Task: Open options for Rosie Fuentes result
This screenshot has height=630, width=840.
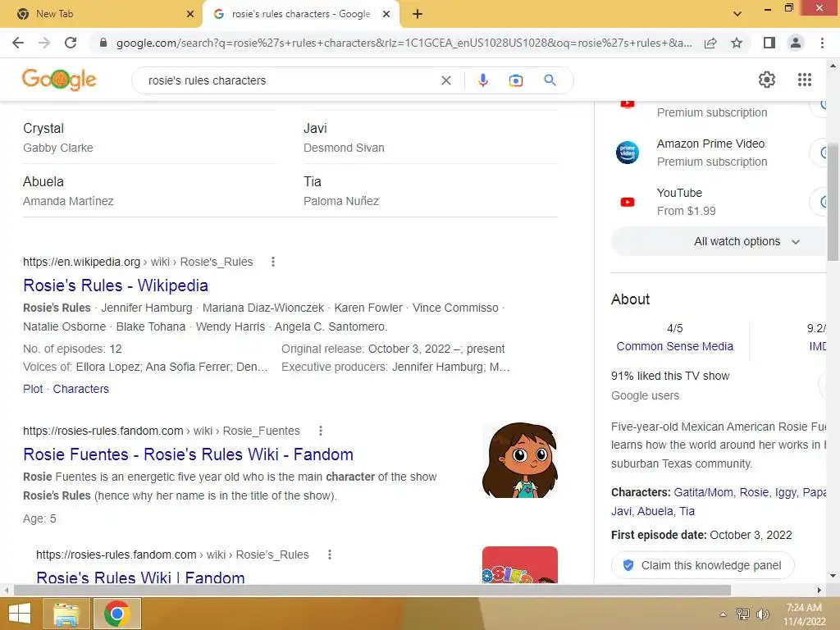Action: 321,431
